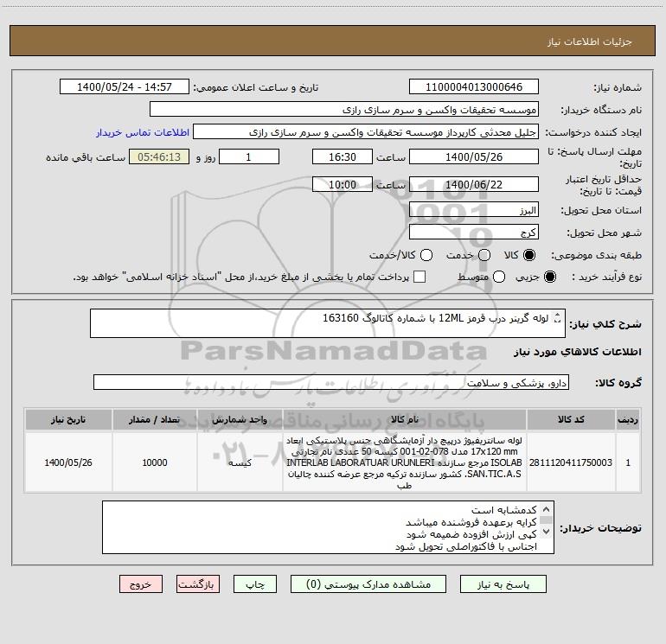This screenshot has width=666, height=644.
Task: Click the ردیف column header
Action: coord(628,420)
